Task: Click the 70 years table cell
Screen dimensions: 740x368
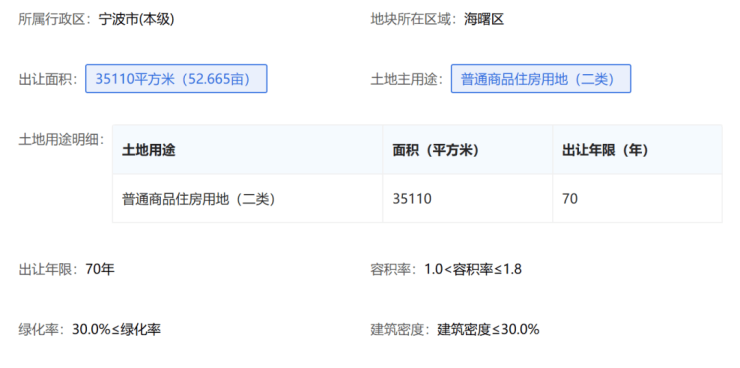Action: click(637, 199)
